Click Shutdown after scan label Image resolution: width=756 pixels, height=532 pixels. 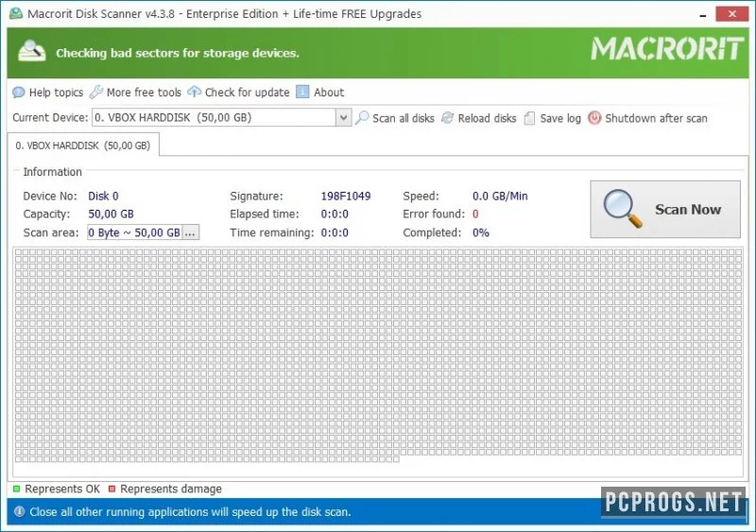656,118
